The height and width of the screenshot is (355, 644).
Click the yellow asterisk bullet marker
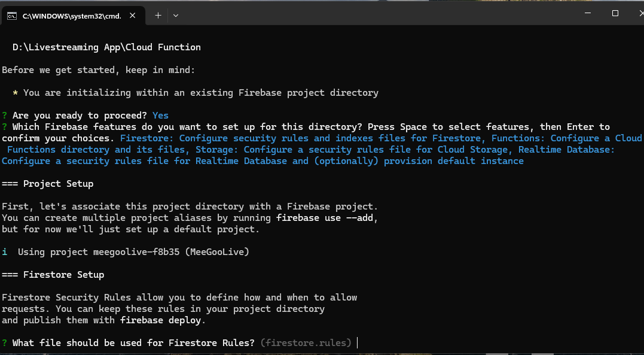point(16,93)
